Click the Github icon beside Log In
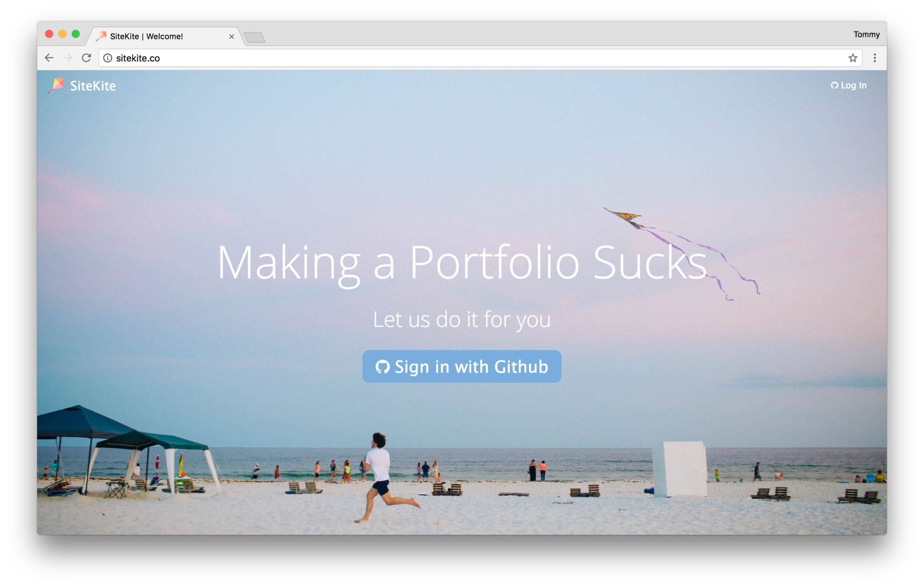 click(x=834, y=85)
